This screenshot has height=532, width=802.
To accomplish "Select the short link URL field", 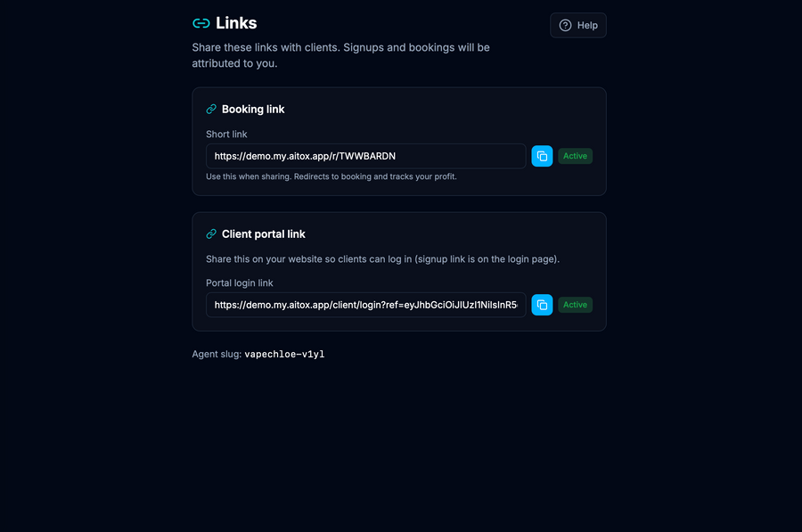I will click(365, 156).
